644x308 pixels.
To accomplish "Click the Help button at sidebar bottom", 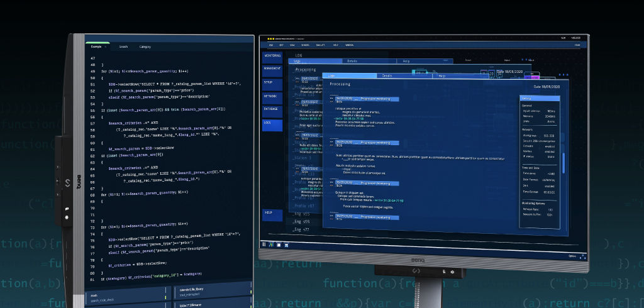I will [272, 212].
